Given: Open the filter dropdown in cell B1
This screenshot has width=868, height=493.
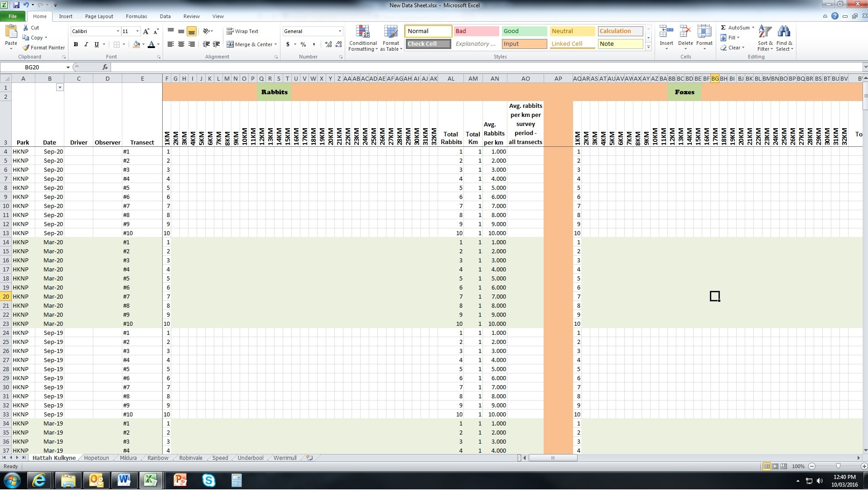Looking at the screenshot, I should 60,87.
